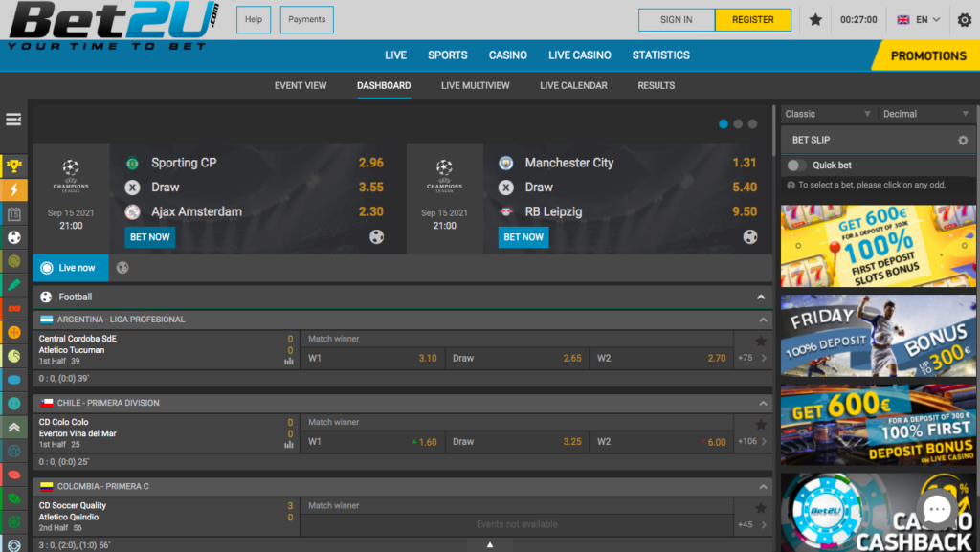Switch to the EVENT VIEW tab
The width and height of the screenshot is (980, 552).
301,85
